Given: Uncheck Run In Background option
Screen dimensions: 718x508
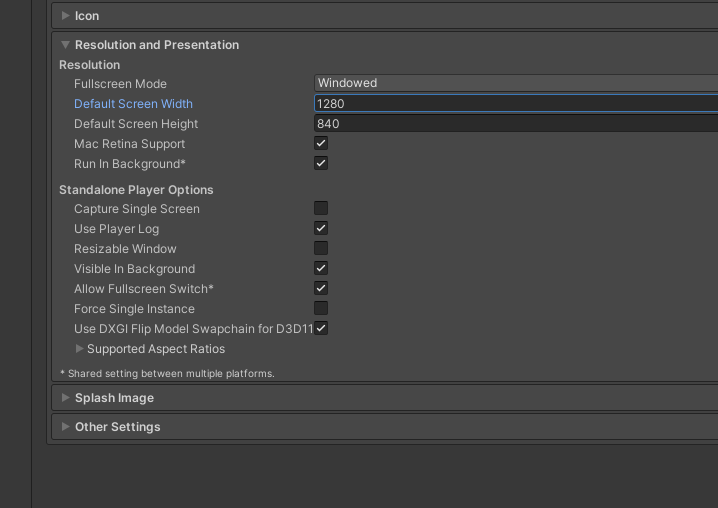Looking at the screenshot, I should coord(321,163).
